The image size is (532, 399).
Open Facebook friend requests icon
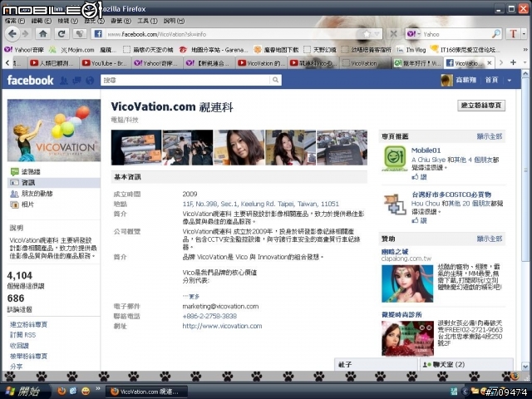(x=64, y=81)
